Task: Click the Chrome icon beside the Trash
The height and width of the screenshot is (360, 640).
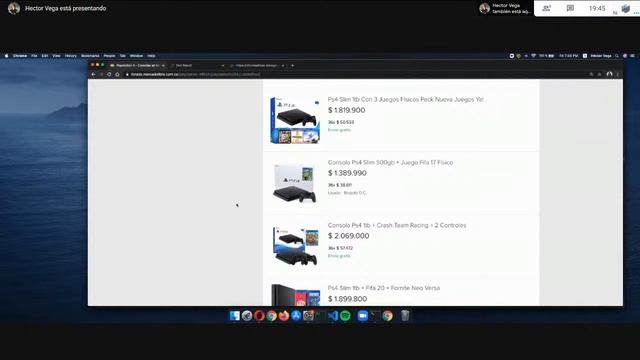Action: click(x=387, y=316)
